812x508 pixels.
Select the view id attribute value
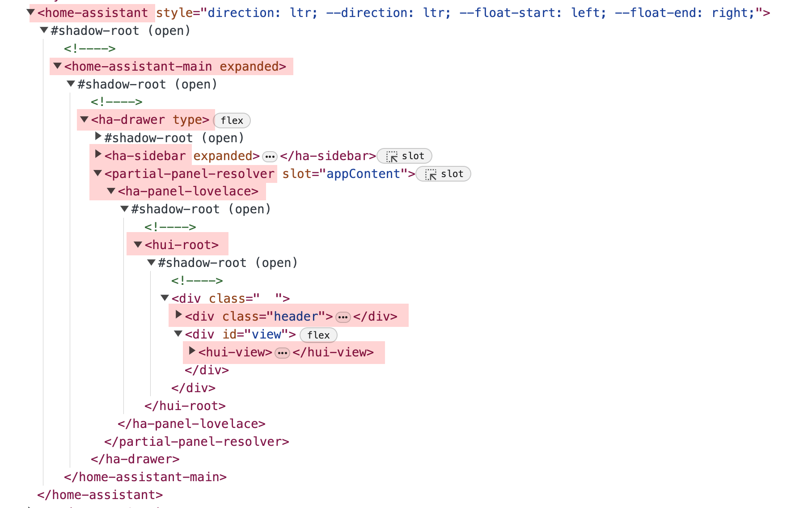tap(266, 334)
